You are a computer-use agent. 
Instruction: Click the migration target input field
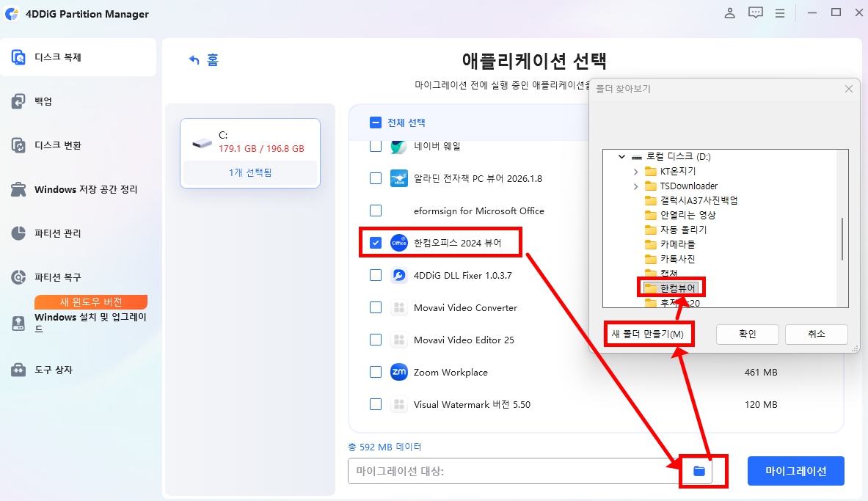(x=513, y=471)
